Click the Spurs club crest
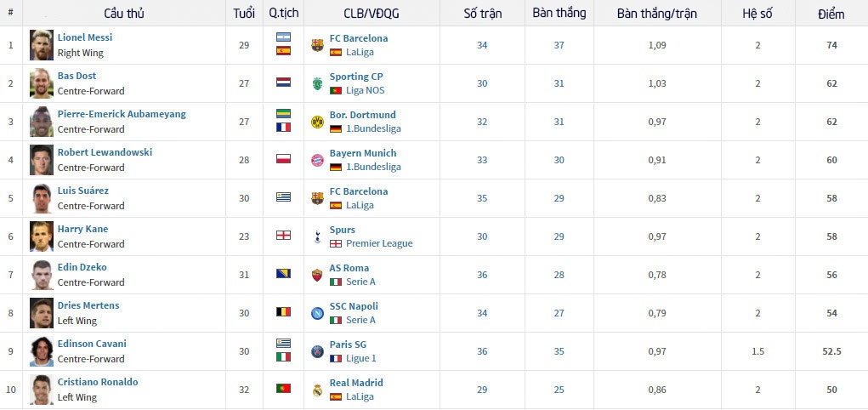 [x=318, y=236]
